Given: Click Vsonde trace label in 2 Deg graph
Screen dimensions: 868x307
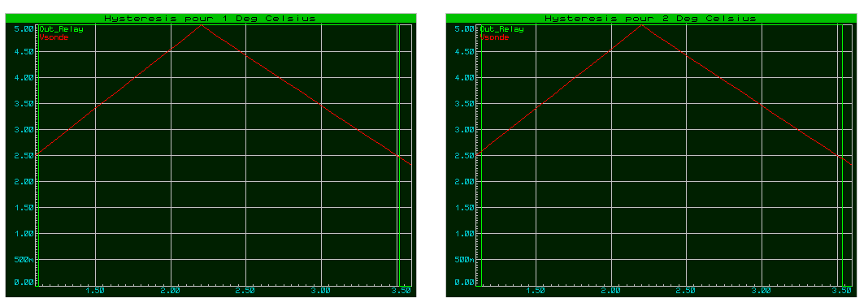Looking at the screenshot, I should (495, 37).
